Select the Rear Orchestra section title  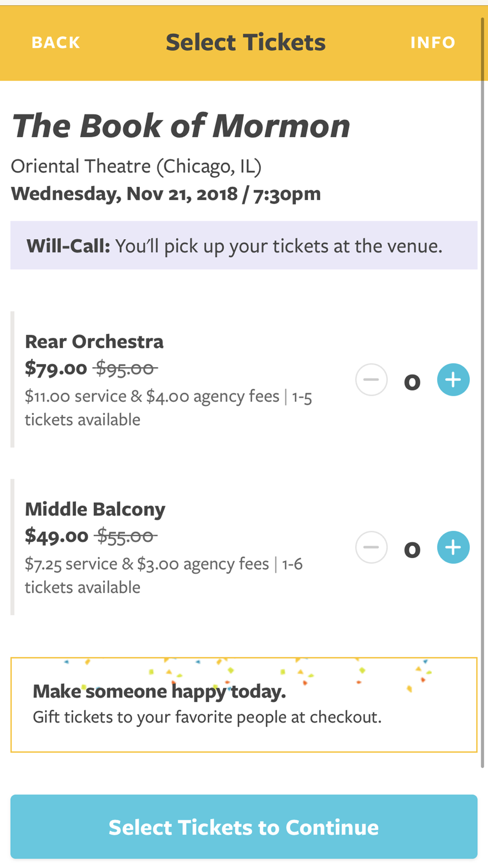(94, 342)
